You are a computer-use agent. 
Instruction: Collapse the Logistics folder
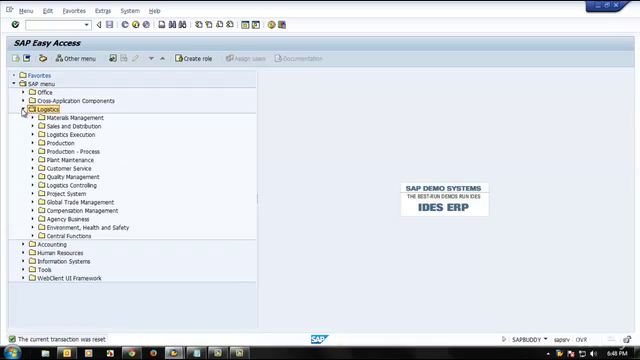tap(23, 109)
